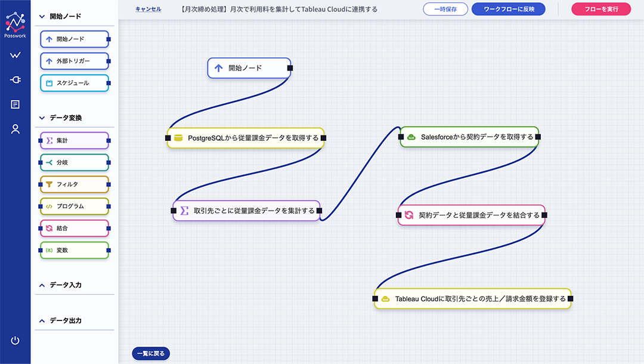The image size is (644, 364).
Task: Click the PostgreSQL database icon on canvas
Action: (x=178, y=138)
